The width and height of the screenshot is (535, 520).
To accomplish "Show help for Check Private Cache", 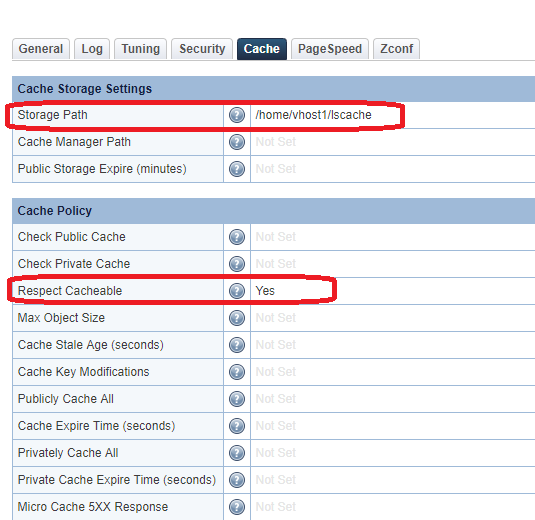I will [237, 264].
